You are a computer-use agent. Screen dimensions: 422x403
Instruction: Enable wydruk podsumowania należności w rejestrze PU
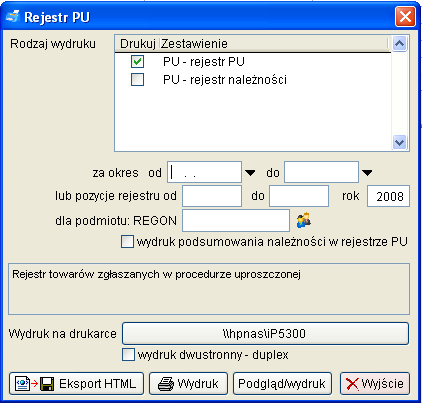click(x=127, y=242)
